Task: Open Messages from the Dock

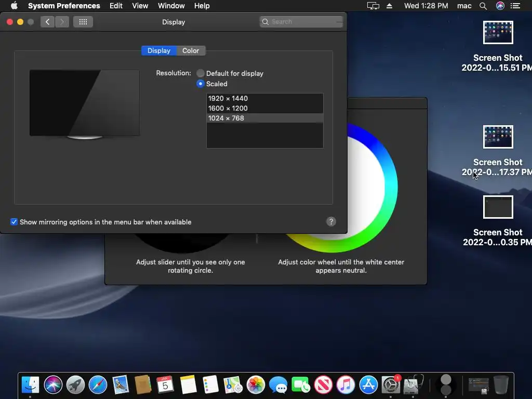Action: [x=278, y=385]
